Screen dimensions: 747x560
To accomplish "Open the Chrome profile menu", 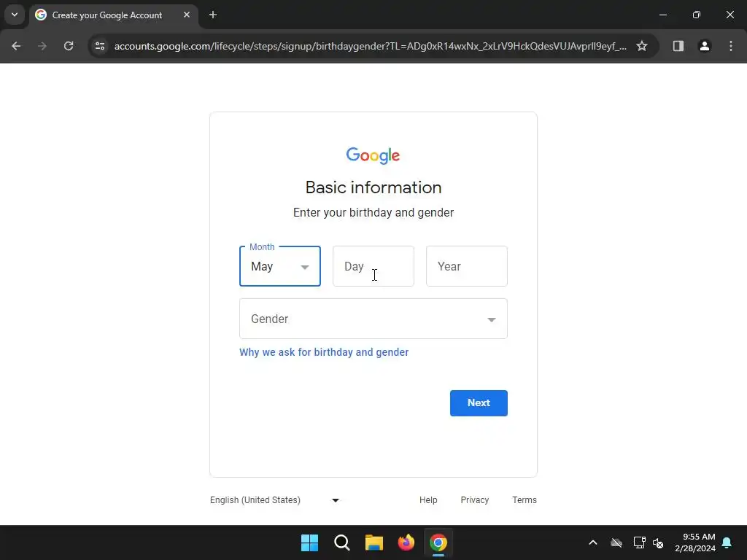I will tap(704, 46).
